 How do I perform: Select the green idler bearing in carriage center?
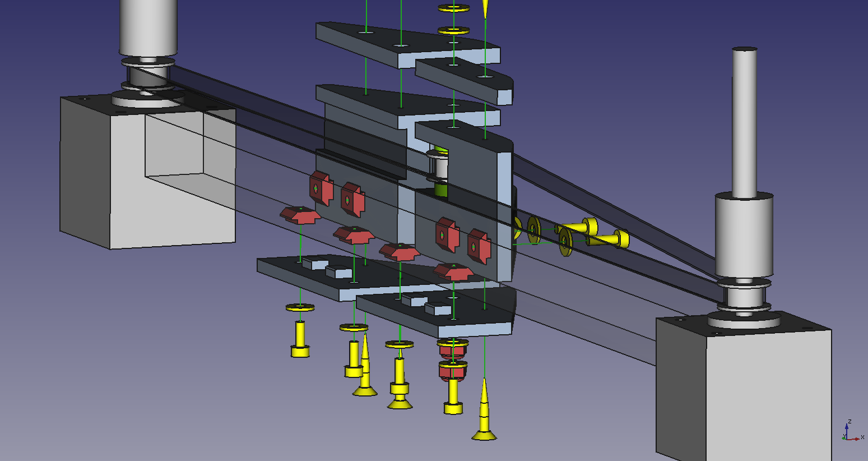coord(442,171)
